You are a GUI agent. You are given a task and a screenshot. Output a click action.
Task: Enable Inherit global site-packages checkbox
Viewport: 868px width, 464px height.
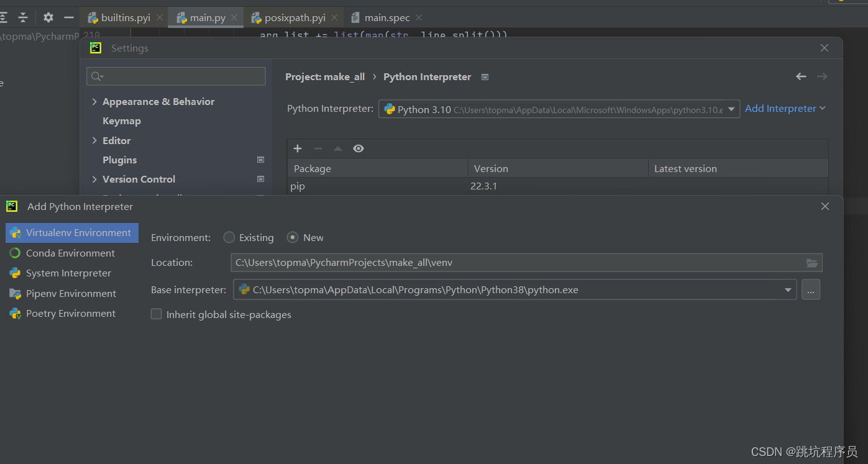(157, 314)
